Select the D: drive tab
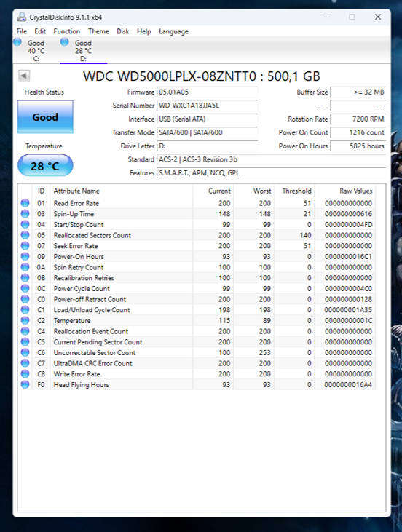The height and width of the screenshot is (532, 402). pyautogui.click(x=83, y=50)
